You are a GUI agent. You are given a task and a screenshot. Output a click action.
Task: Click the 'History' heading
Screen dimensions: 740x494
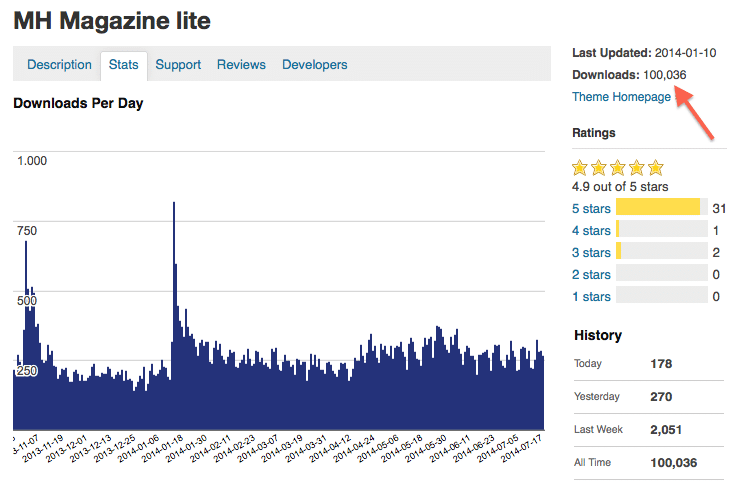(x=598, y=335)
